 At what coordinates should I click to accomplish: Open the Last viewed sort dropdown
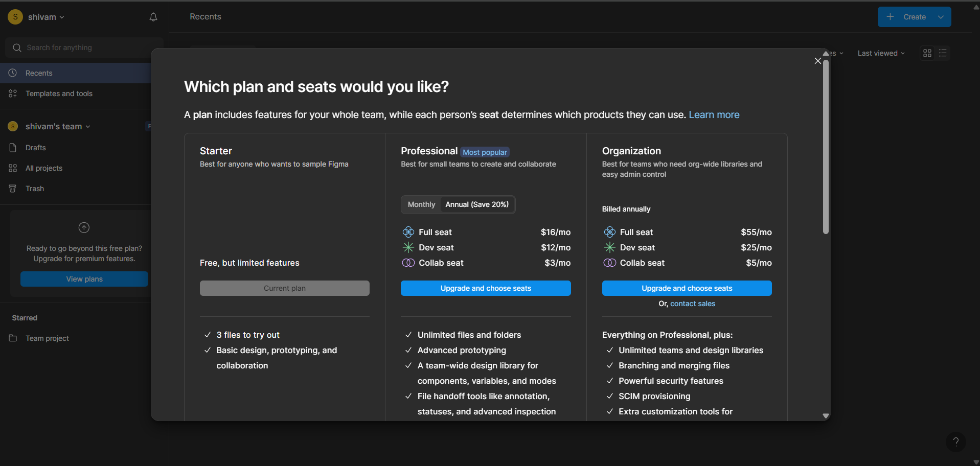(x=881, y=53)
